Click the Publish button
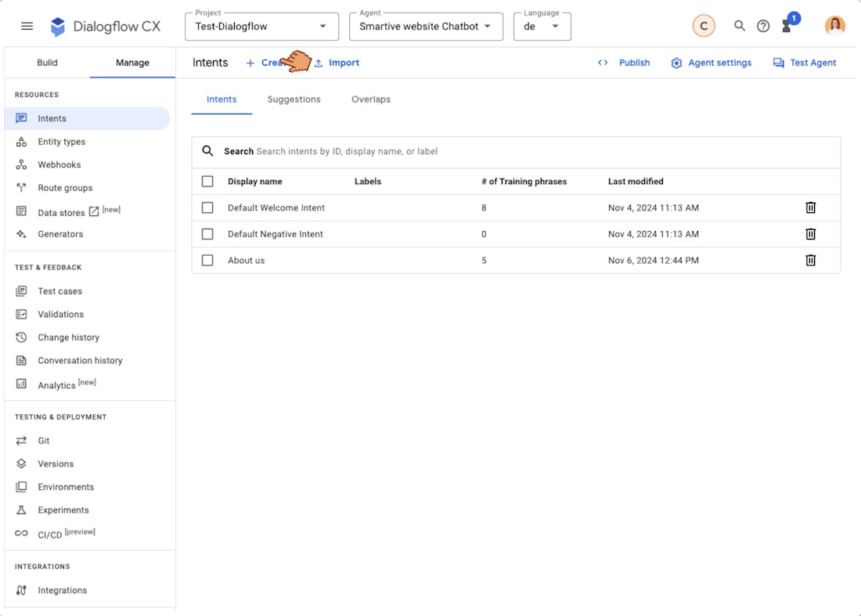This screenshot has height=616, width=861. click(625, 63)
